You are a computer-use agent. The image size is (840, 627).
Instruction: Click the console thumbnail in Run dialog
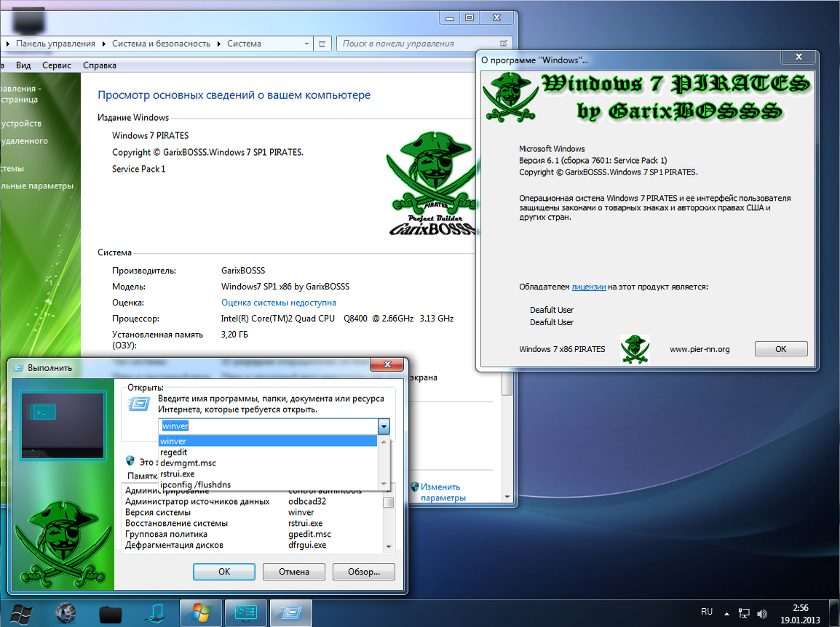pyautogui.click(x=62, y=426)
